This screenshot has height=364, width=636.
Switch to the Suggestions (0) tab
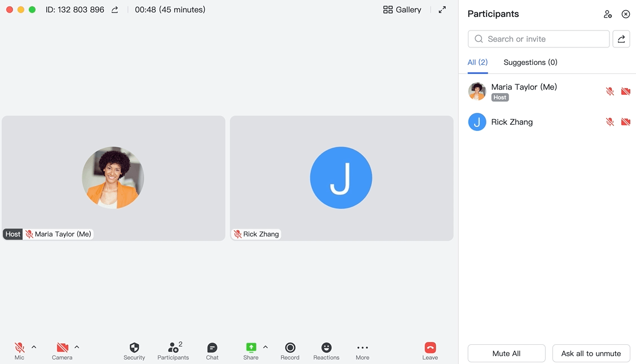point(530,63)
